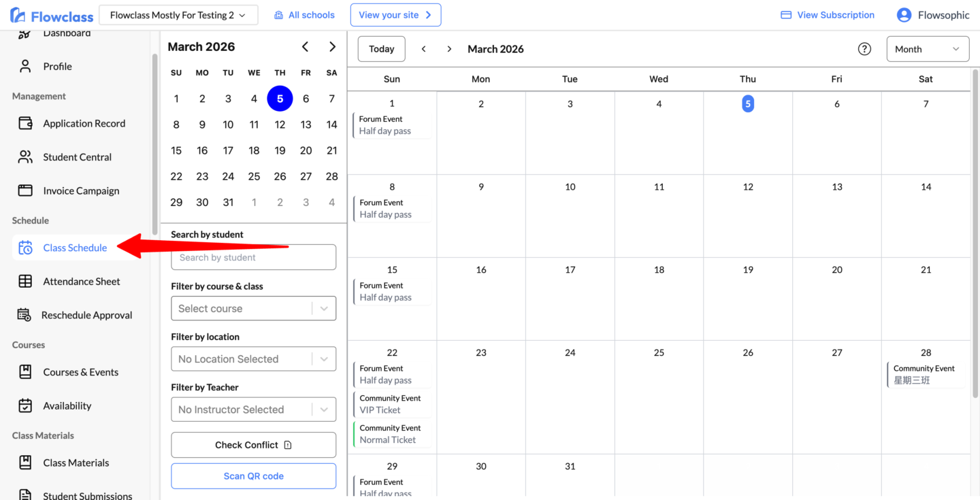Open the Flowsophic user avatar icon
The image size is (980, 500).
tap(904, 15)
